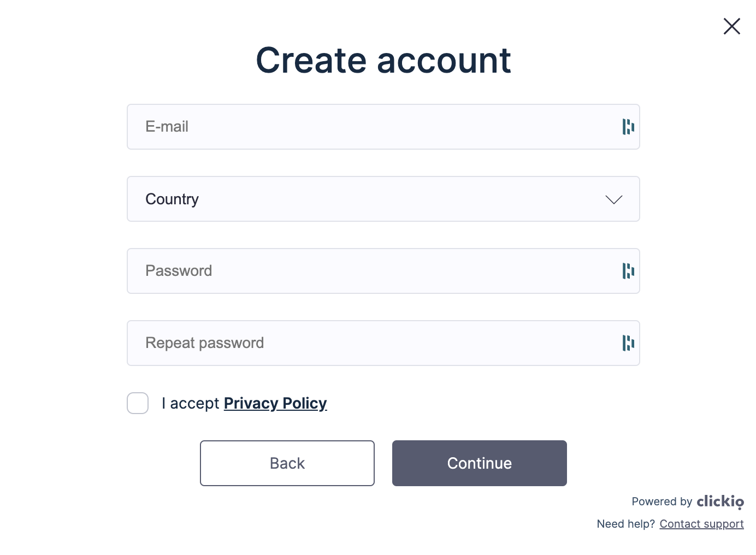Viewport: 756px width, 555px height.
Task: Submit form with the Continue button
Action: (480, 463)
